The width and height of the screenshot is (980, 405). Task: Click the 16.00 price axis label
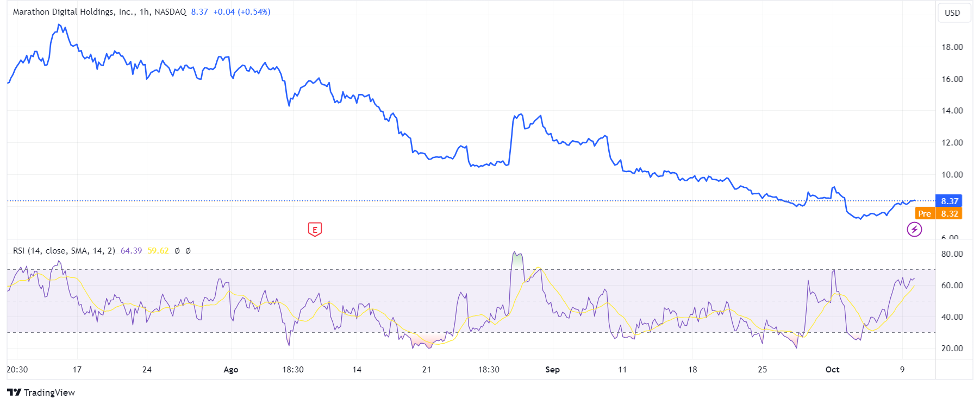coord(952,79)
